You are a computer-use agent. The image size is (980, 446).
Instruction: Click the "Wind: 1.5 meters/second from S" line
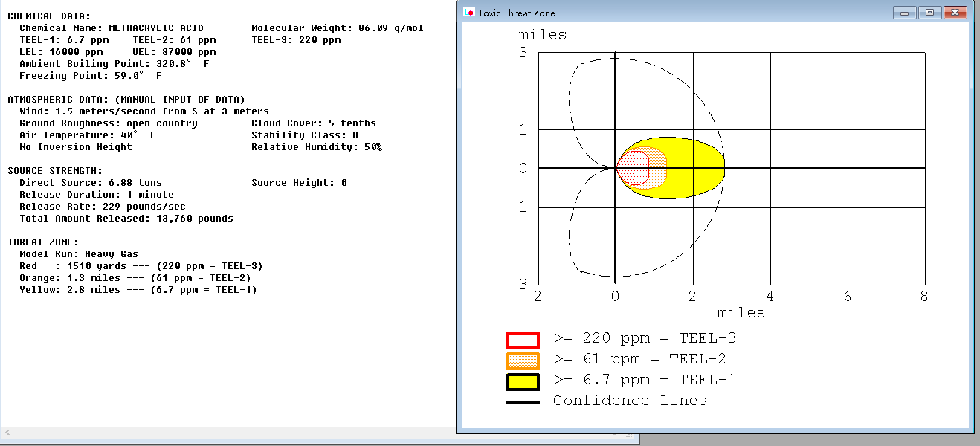(144, 111)
